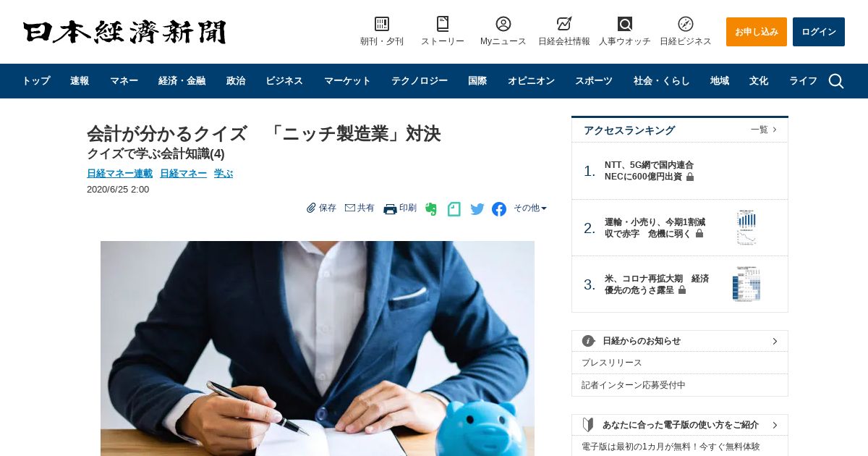
Task: Click the search magnifier in navigation bar
Action: pyautogui.click(x=836, y=81)
